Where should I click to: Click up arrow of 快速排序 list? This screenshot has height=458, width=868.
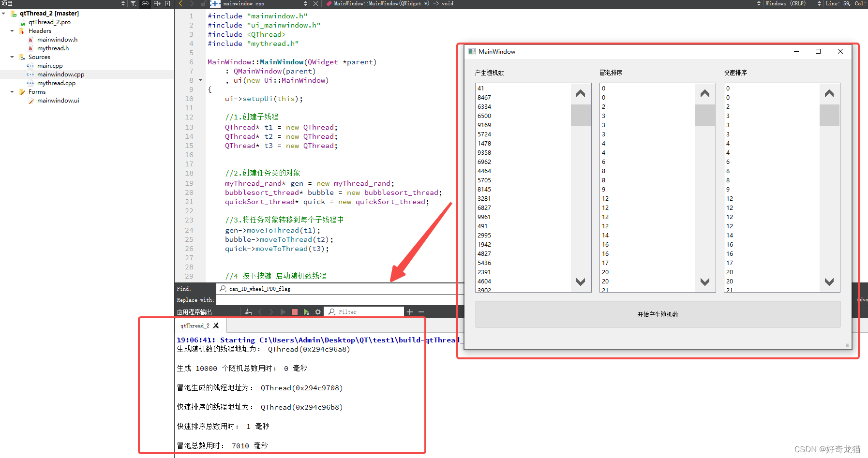click(x=829, y=93)
